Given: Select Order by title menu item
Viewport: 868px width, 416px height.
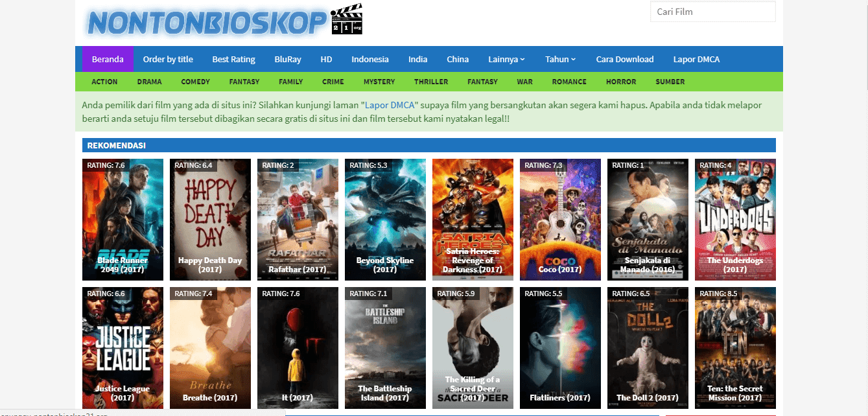Looking at the screenshot, I should [168, 59].
